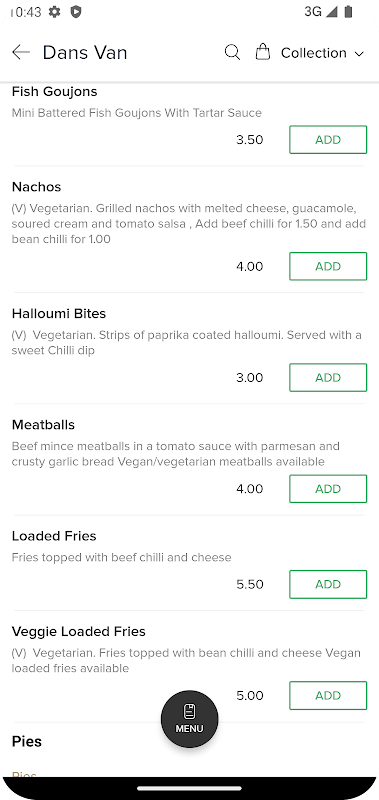
Task: Go back using the arrow icon
Action: point(21,53)
